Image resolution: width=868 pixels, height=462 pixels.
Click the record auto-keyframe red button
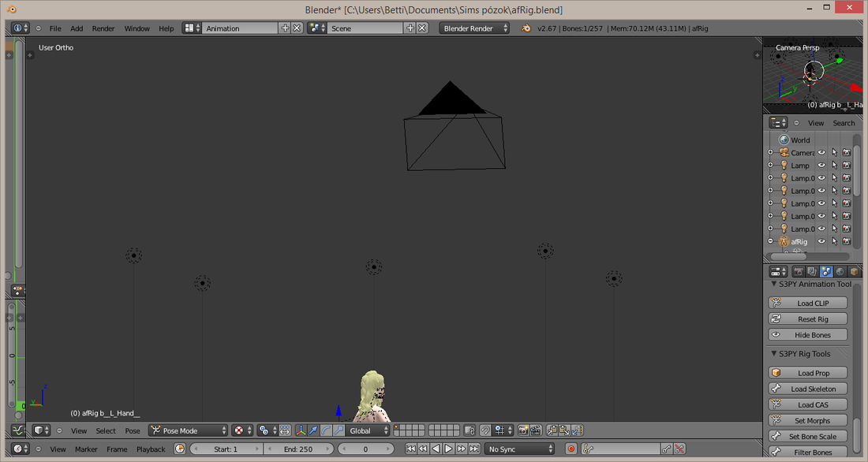point(571,449)
